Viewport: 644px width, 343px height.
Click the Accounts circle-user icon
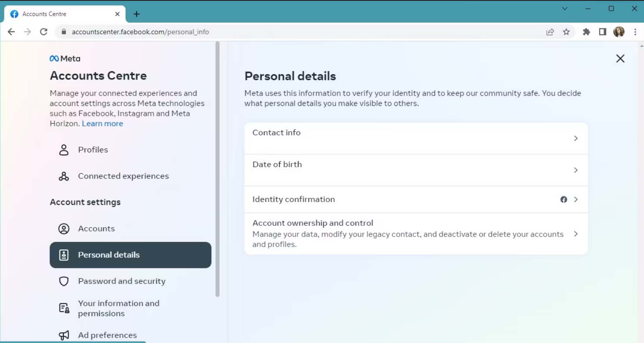64,229
